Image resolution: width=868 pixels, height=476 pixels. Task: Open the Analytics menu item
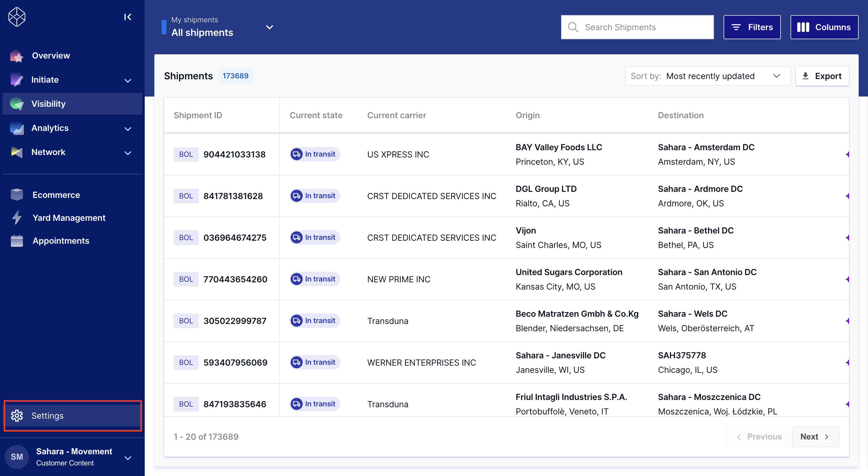click(x=50, y=128)
